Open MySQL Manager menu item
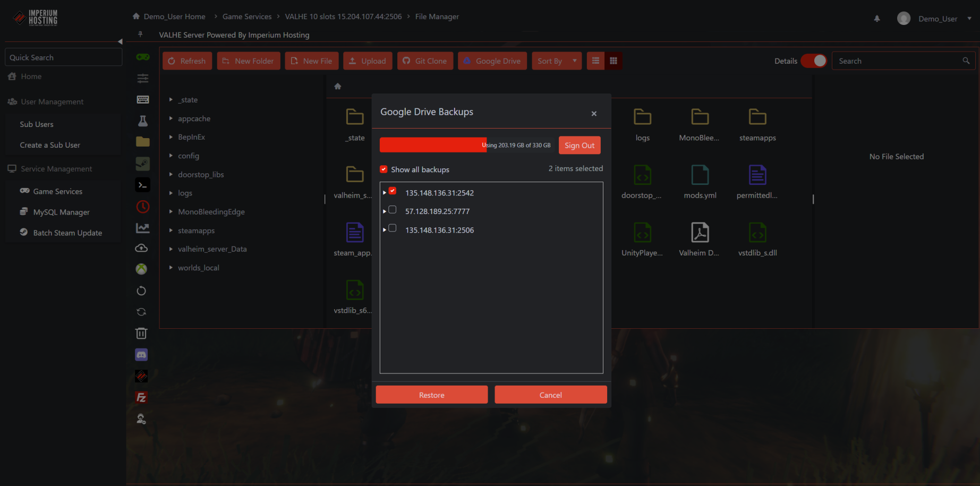The height and width of the screenshot is (486, 980). click(62, 212)
